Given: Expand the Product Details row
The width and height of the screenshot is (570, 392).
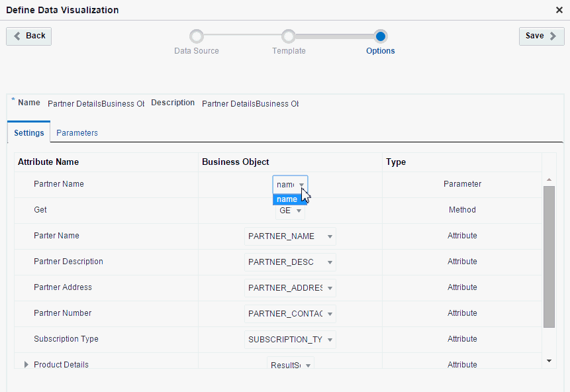Looking at the screenshot, I should coord(26,364).
